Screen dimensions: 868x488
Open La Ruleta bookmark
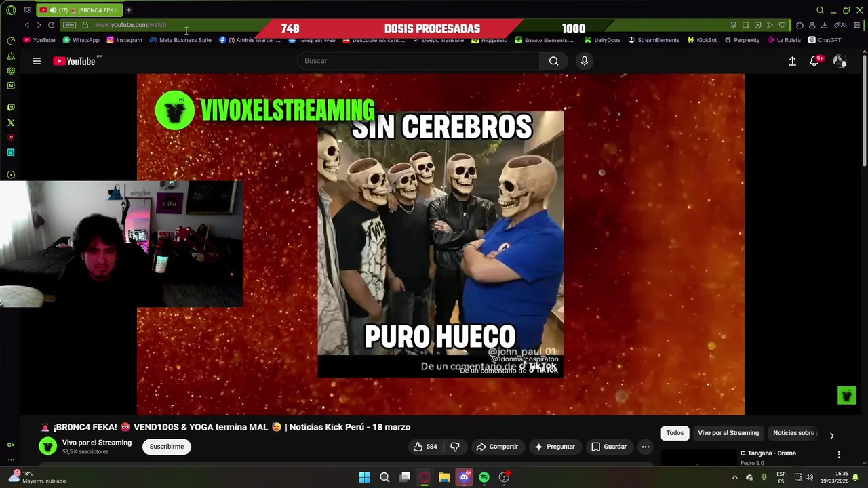[784, 40]
